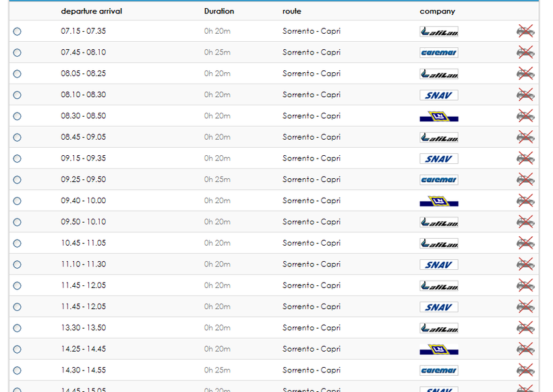Pick the 11.10 - 11.30 SNAV sailing radio button
This screenshot has height=392, width=553.
pos(17,265)
